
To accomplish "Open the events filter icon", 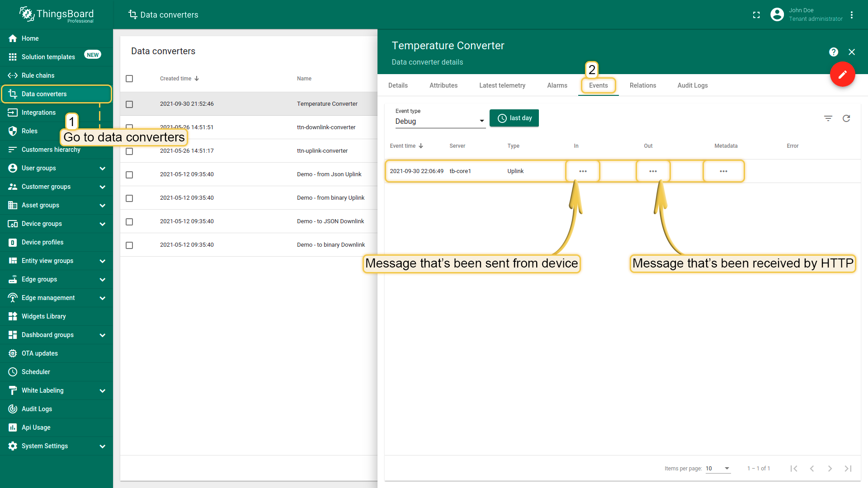I will [828, 118].
